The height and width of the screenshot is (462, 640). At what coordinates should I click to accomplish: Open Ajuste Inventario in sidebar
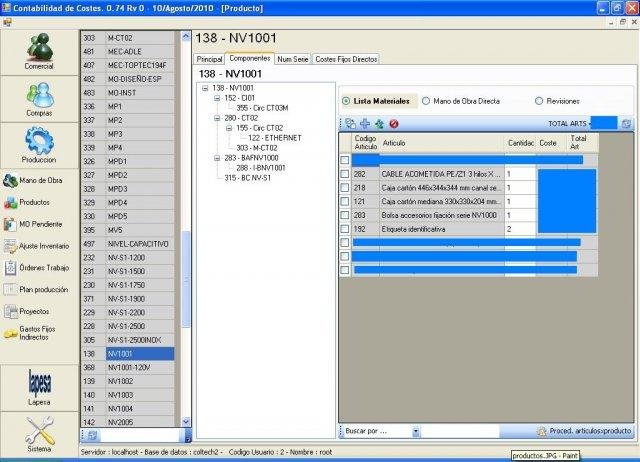coord(36,246)
